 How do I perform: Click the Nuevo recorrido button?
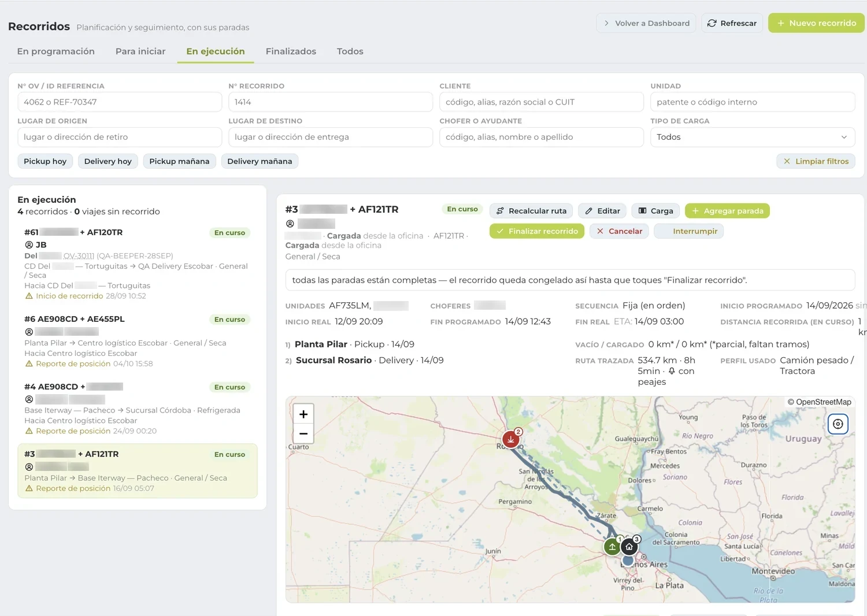(816, 23)
